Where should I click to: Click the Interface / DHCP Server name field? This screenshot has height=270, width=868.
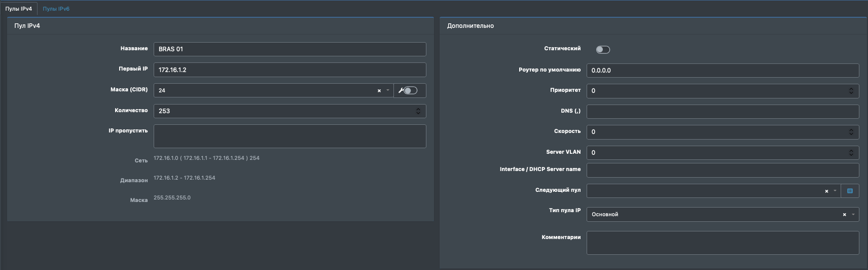(x=722, y=170)
